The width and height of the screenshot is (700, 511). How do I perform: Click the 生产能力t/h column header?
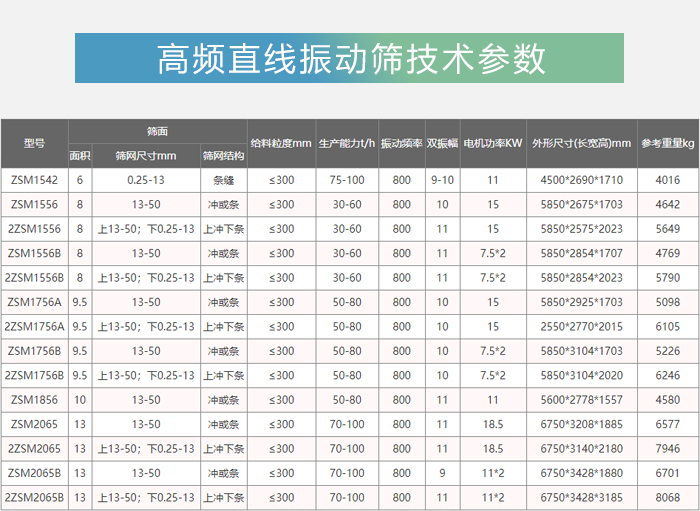pos(347,143)
